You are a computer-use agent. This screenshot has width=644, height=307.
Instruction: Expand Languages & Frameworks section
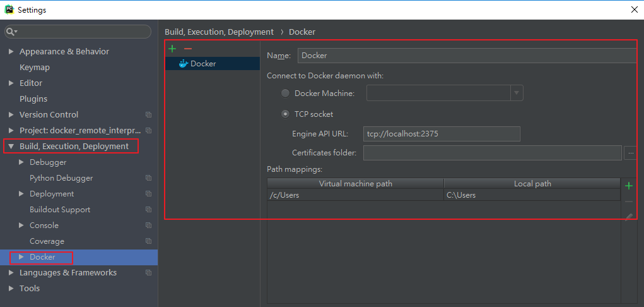11,273
